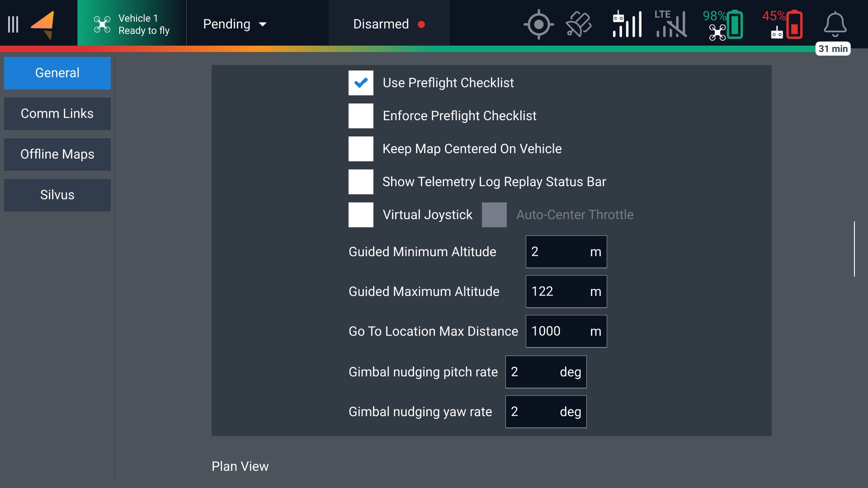Open the Vehicle 1 Ready to fly selector
This screenshot has width=868, height=488.
pyautogui.click(x=132, y=24)
